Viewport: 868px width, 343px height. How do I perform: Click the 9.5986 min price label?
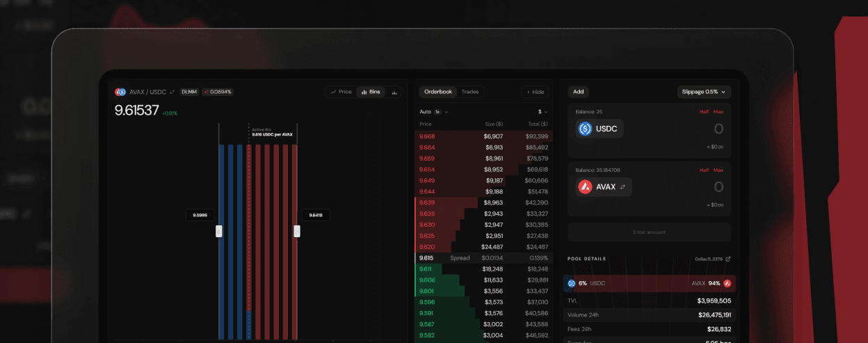201,216
